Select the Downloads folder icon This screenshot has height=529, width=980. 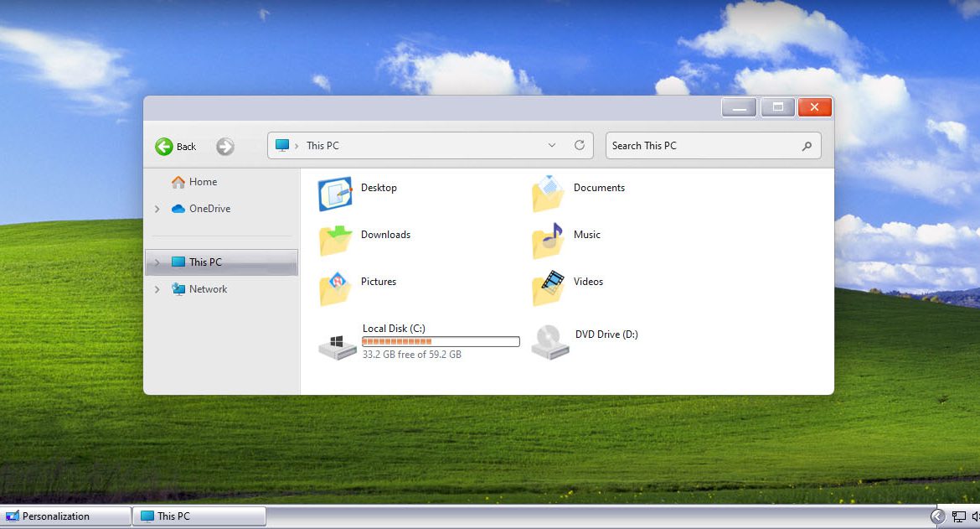coord(335,241)
